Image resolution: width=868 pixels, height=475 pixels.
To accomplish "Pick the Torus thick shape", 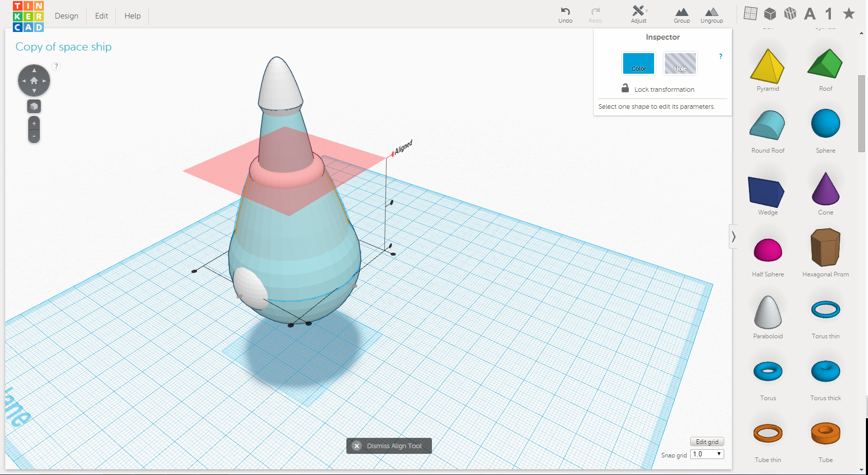I will 825,371.
